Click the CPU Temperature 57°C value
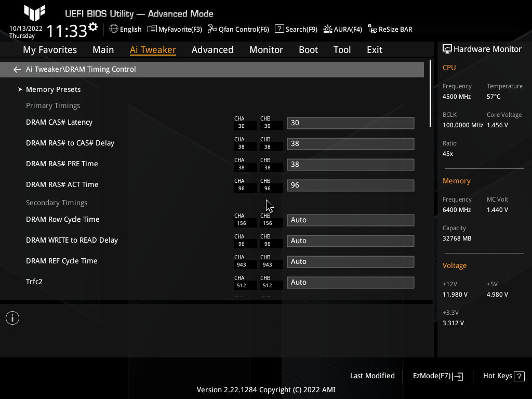 click(494, 96)
